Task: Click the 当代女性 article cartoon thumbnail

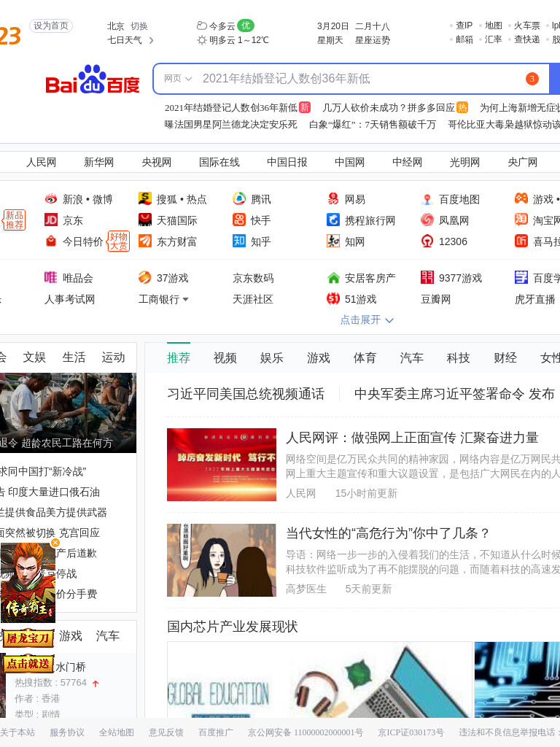Action: [222, 560]
